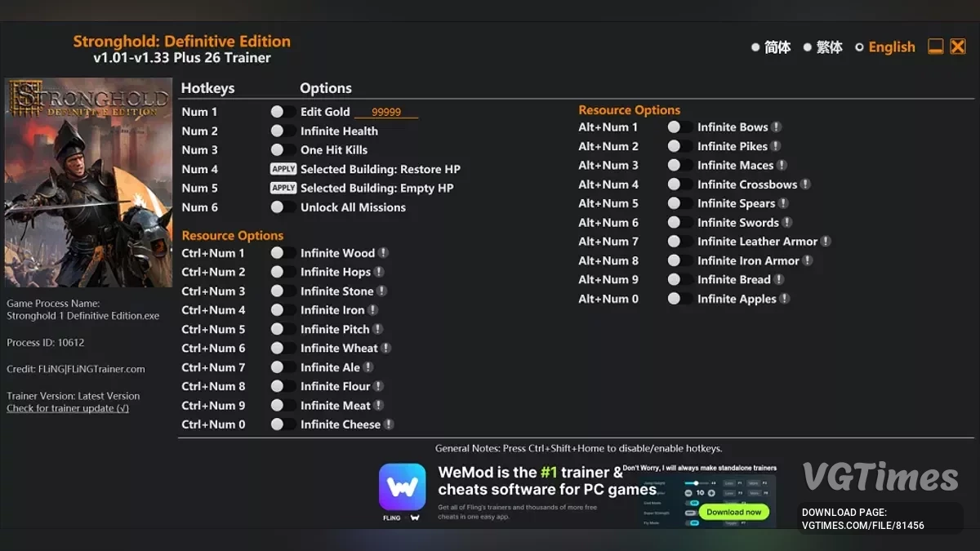
Task: Apply Selected Building: Restore HP
Action: pos(283,169)
